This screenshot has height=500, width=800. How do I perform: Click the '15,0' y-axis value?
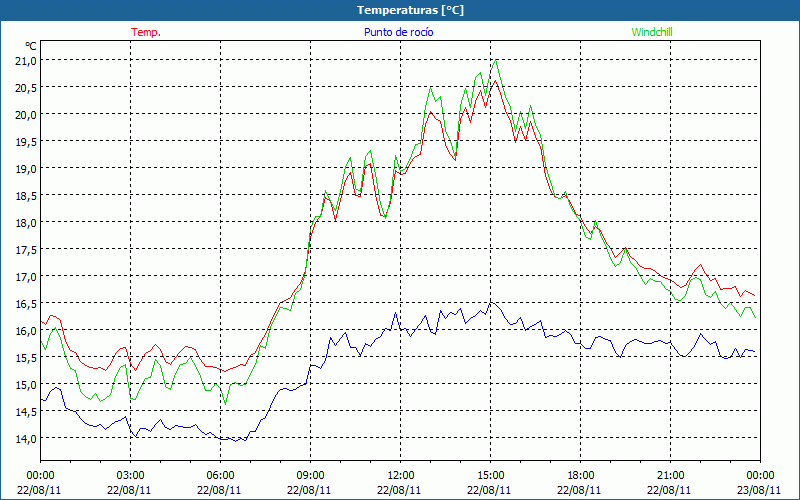[26, 384]
